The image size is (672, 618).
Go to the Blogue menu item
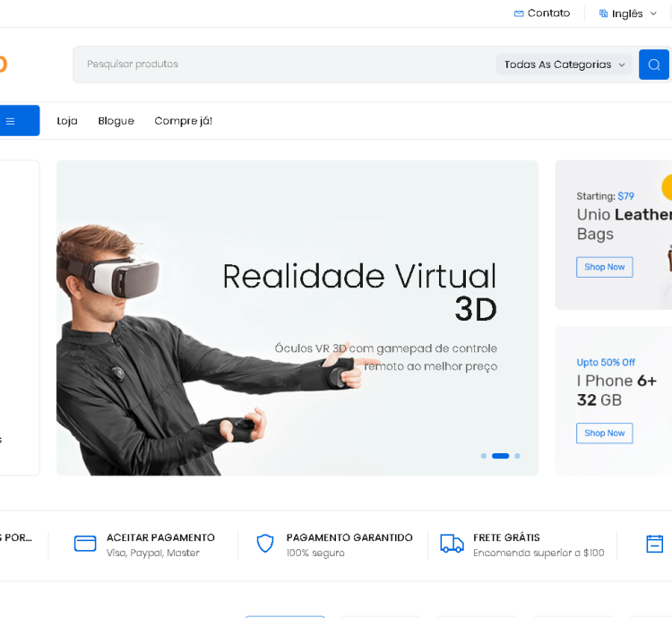tap(116, 121)
